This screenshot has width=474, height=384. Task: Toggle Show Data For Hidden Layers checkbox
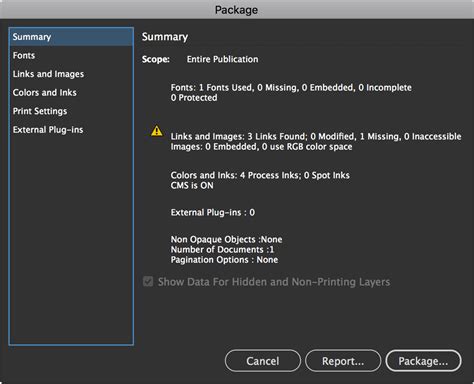pyautogui.click(x=148, y=282)
